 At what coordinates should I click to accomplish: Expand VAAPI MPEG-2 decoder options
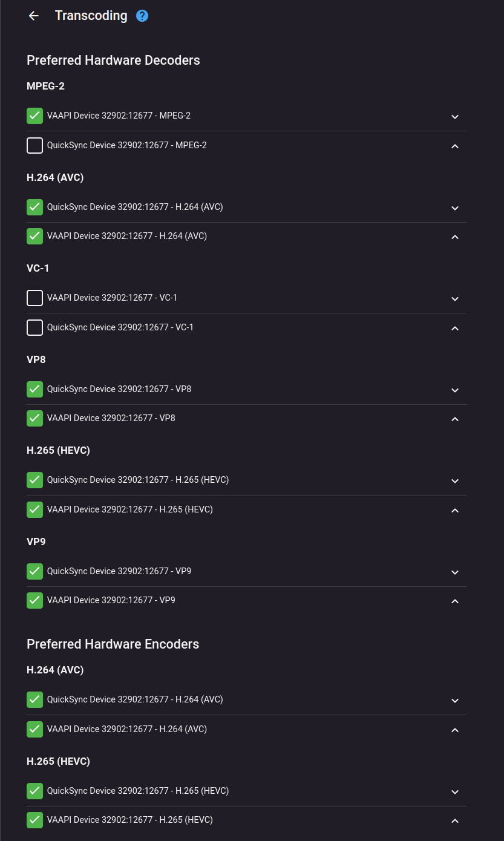455,117
